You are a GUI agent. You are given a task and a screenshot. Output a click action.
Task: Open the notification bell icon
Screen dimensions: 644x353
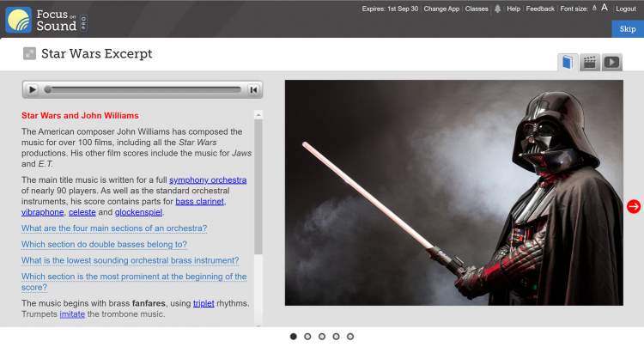(x=497, y=9)
